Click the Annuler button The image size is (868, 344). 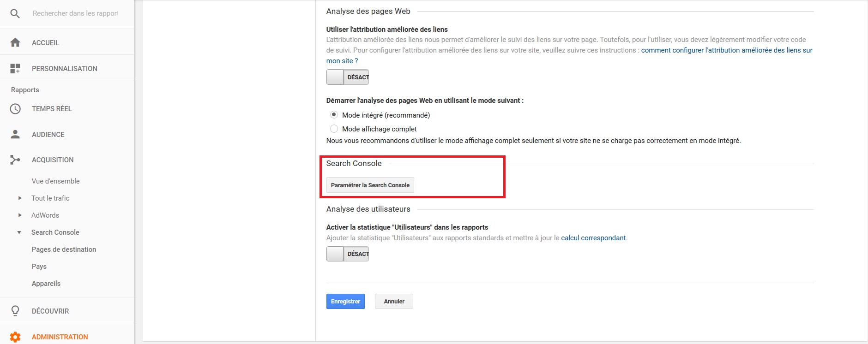coord(394,301)
